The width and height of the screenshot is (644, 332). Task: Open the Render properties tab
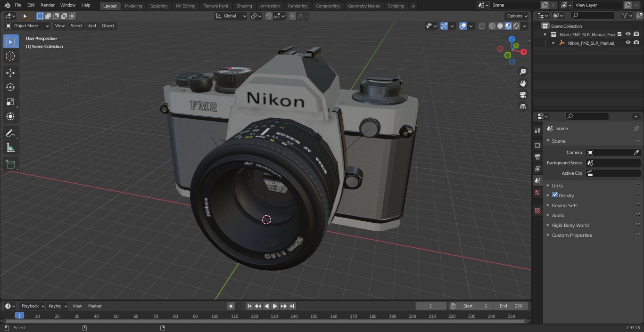[x=537, y=145]
